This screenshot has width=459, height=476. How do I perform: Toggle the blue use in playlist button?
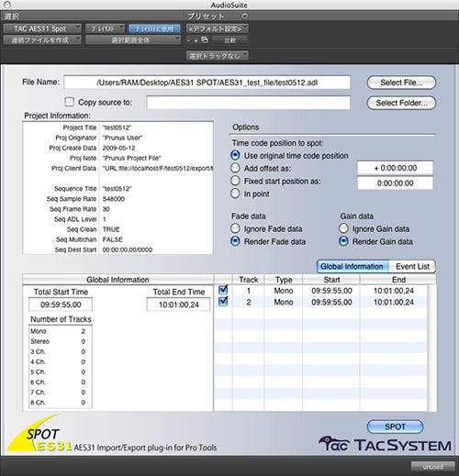click(154, 28)
